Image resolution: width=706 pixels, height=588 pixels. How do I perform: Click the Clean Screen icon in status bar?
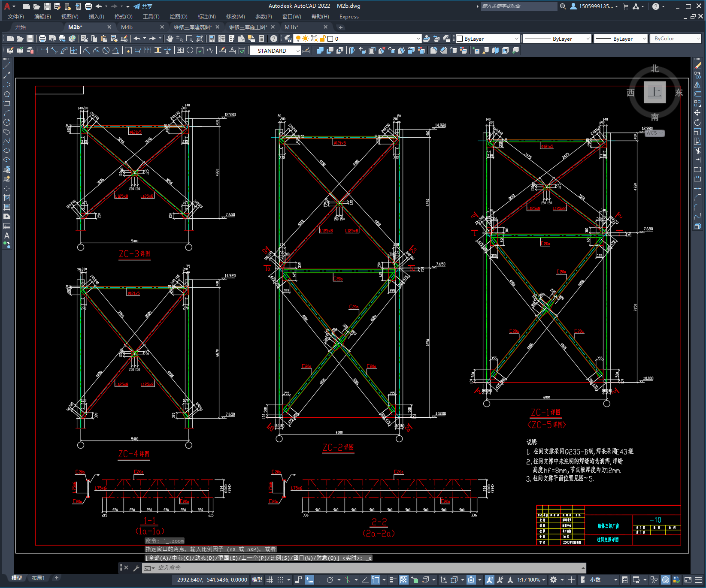tap(688, 580)
